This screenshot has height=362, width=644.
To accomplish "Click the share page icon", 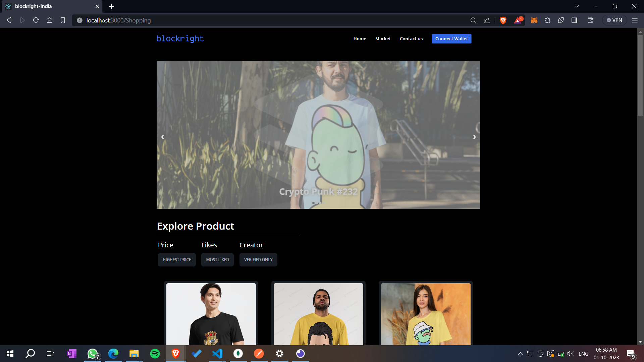I will (x=487, y=20).
